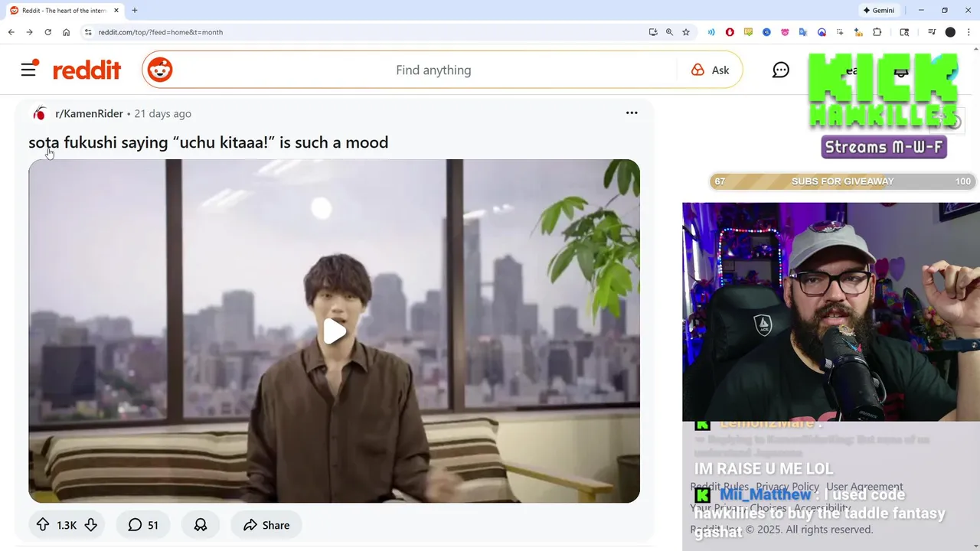Reload the Reddit page

pyautogui.click(x=47, y=32)
